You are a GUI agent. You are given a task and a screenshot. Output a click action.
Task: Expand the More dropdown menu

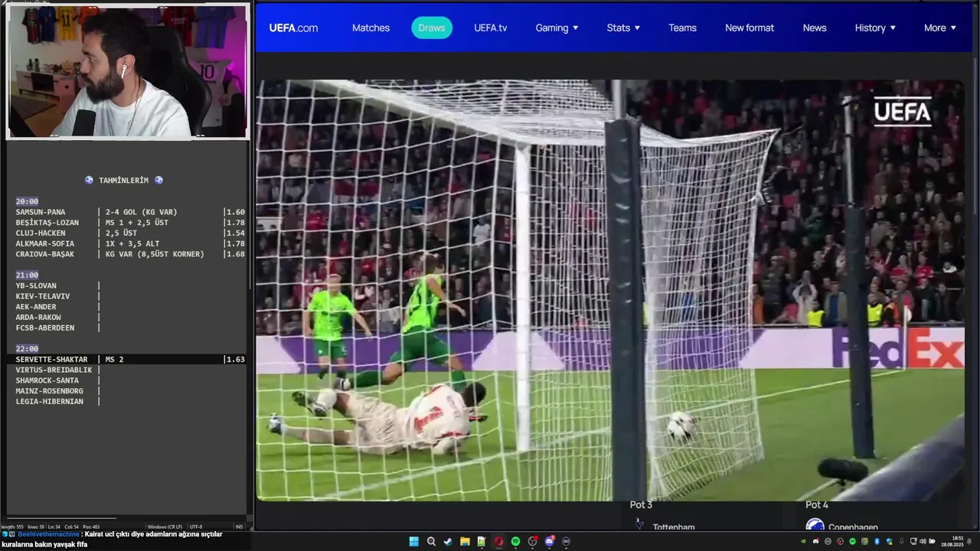tap(940, 28)
